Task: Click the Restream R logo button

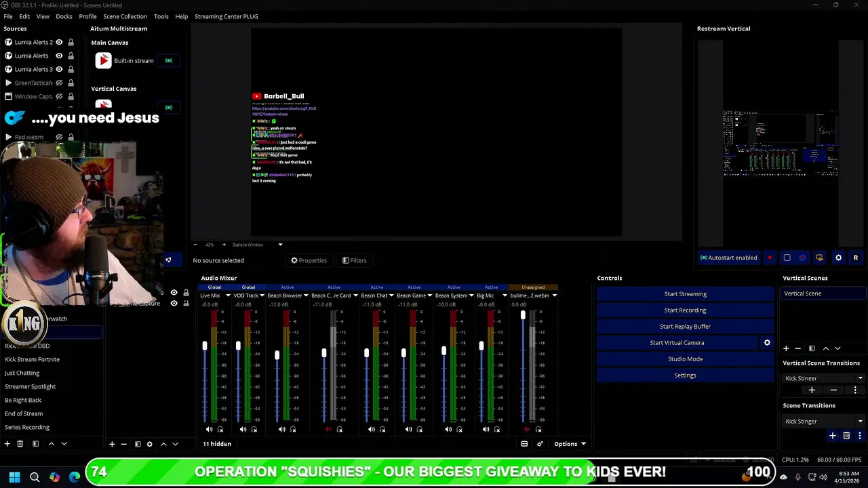Action: [x=855, y=258]
